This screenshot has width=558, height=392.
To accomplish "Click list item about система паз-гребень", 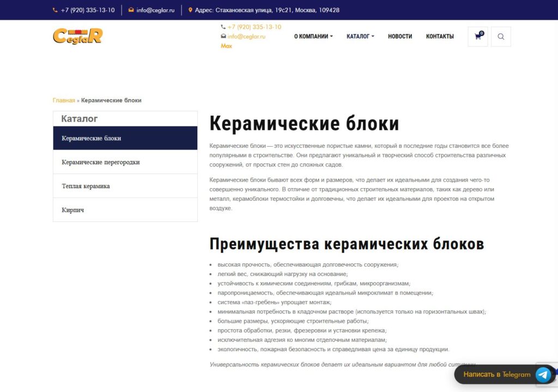I will [275, 302].
